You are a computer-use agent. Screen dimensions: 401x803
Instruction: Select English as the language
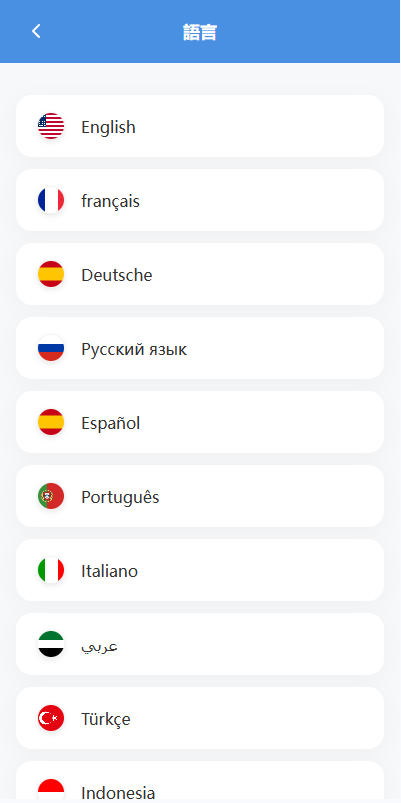coord(200,126)
